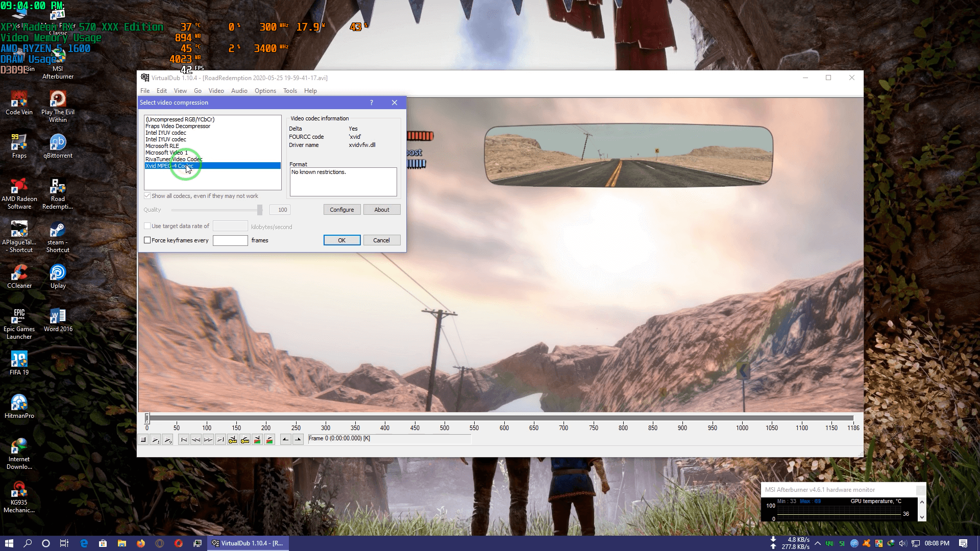Open FIFA 19 desktop icon

pyautogui.click(x=19, y=363)
